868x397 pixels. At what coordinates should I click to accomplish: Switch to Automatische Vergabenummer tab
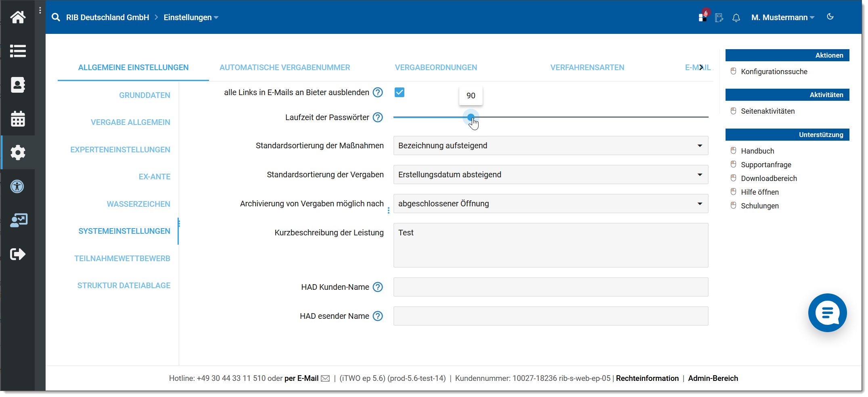point(284,67)
